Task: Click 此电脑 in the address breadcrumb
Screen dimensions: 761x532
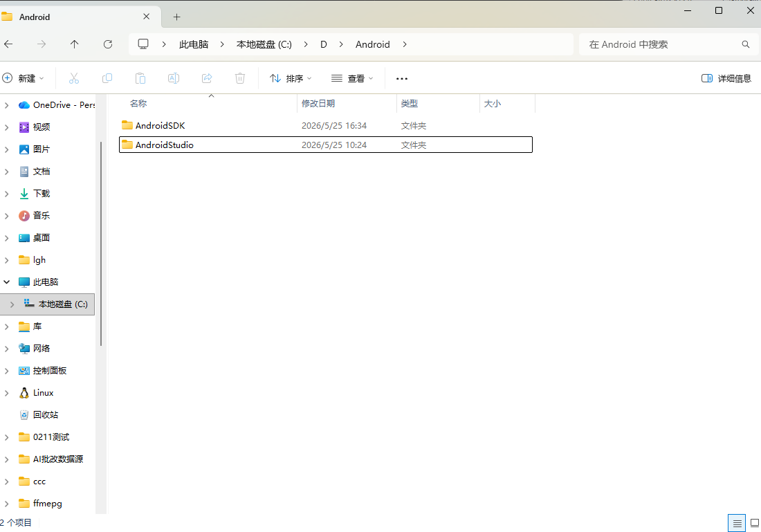Action: point(194,44)
